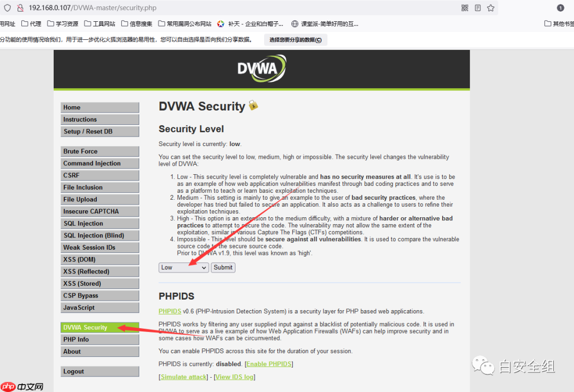This screenshot has height=392, width=574.
Task: Toggle reader view icon
Action: (x=478, y=7)
